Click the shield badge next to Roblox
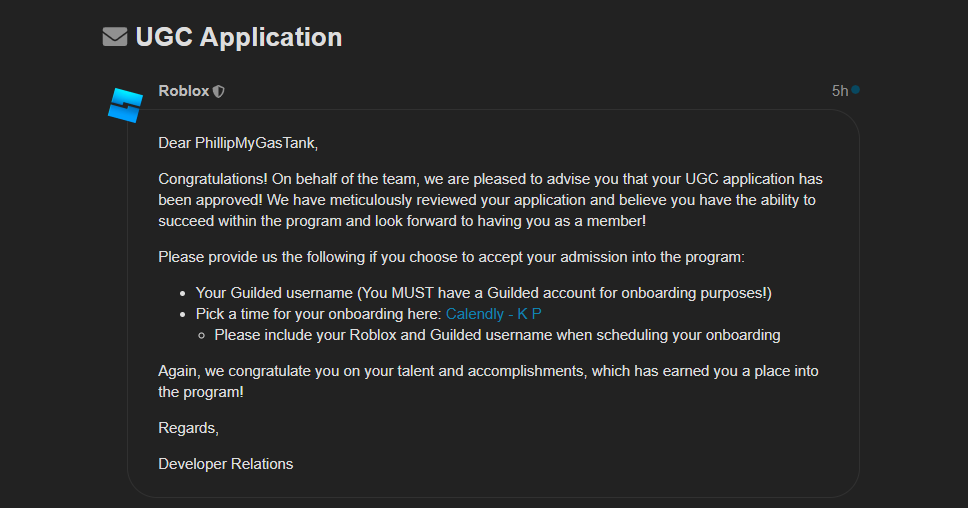 219,92
